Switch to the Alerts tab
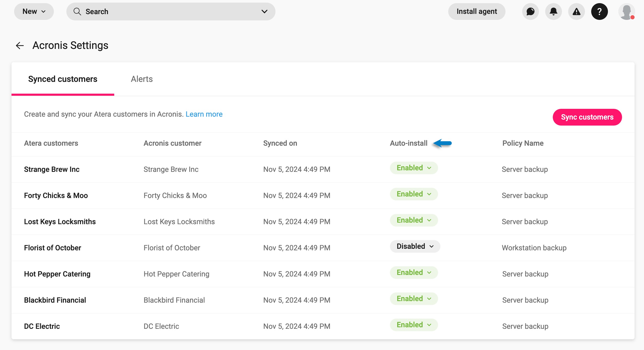 click(x=142, y=79)
